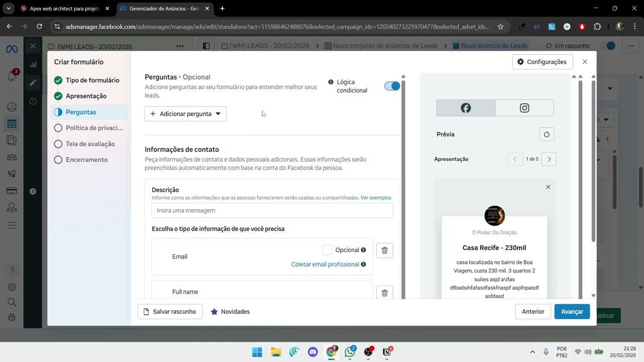Select WM LEADS campaign breadcrumb

coord(265,46)
